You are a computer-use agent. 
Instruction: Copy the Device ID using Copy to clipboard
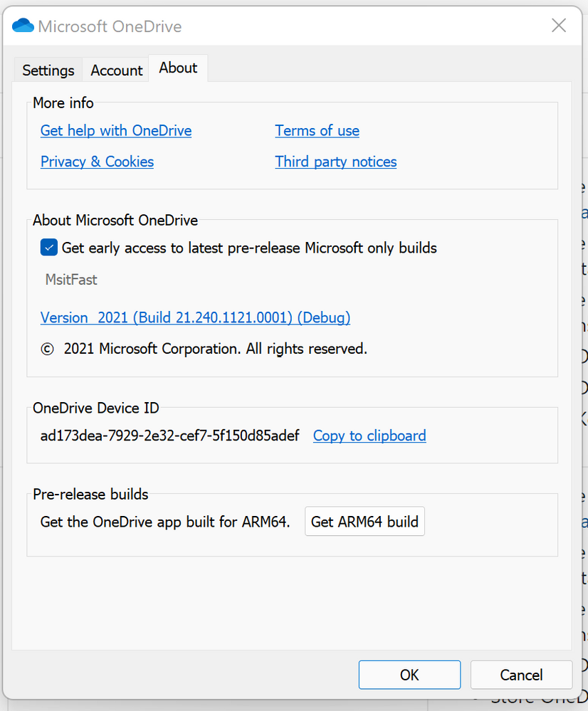point(369,436)
